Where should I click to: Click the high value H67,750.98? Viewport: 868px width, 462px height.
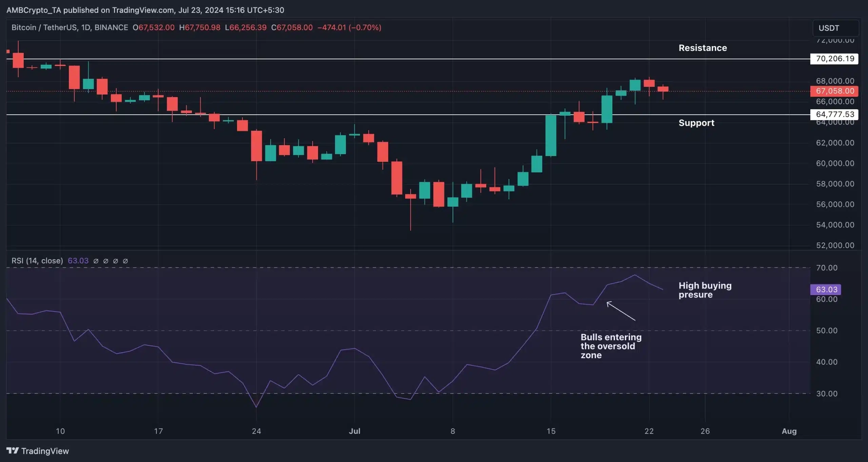tap(200, 27)
